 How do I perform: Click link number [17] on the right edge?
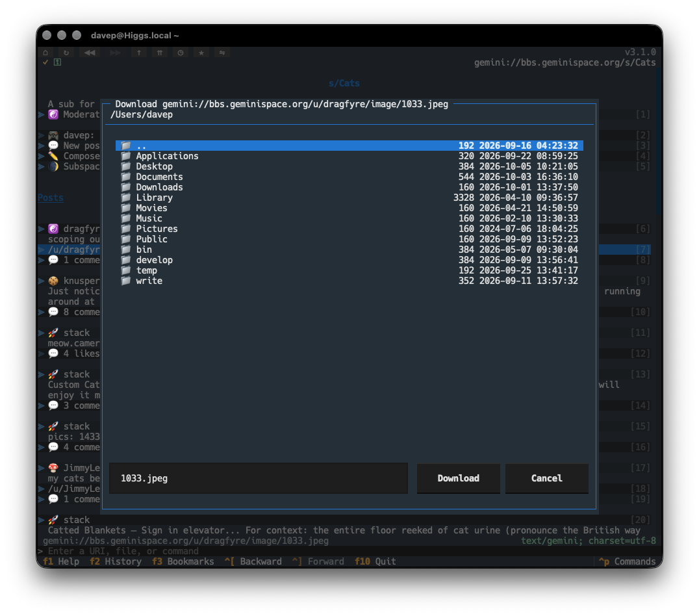click(640, 468)
